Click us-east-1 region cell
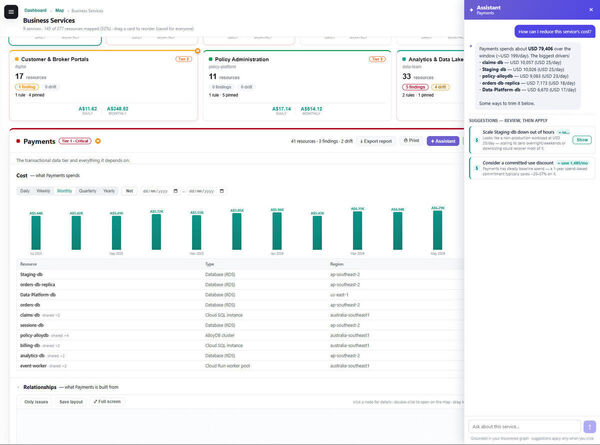The width and height of the screenshot is (600, 445). click(x=339, y=295)
